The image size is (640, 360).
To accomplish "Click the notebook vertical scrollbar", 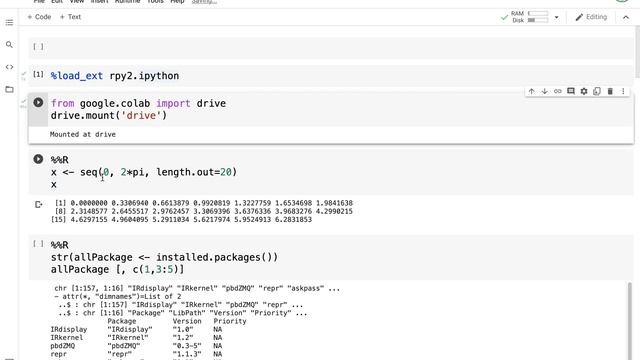I will coord(637,52).
